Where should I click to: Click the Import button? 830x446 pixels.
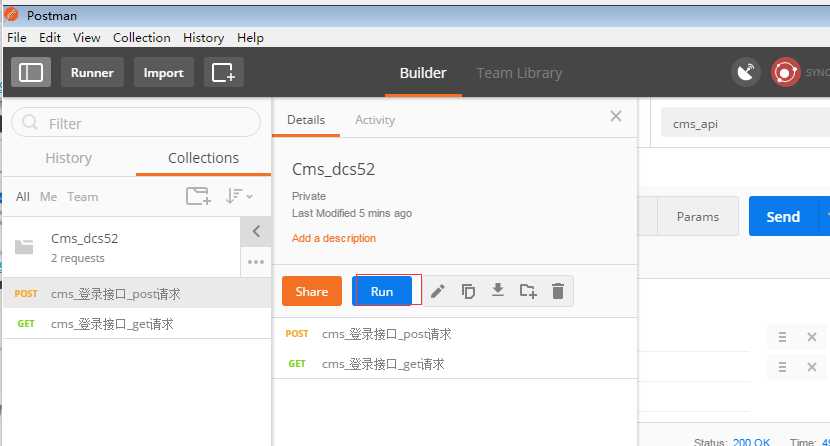[164, 72]
